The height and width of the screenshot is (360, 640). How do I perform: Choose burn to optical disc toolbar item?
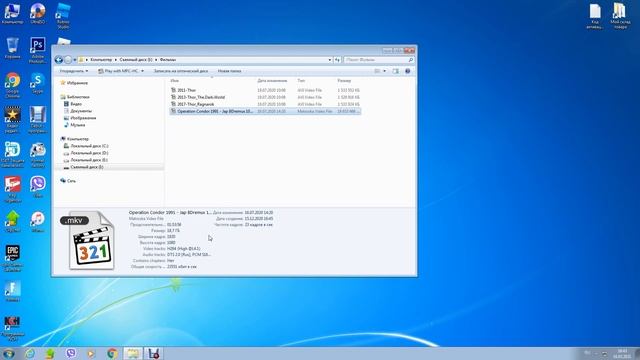point(180,71)
